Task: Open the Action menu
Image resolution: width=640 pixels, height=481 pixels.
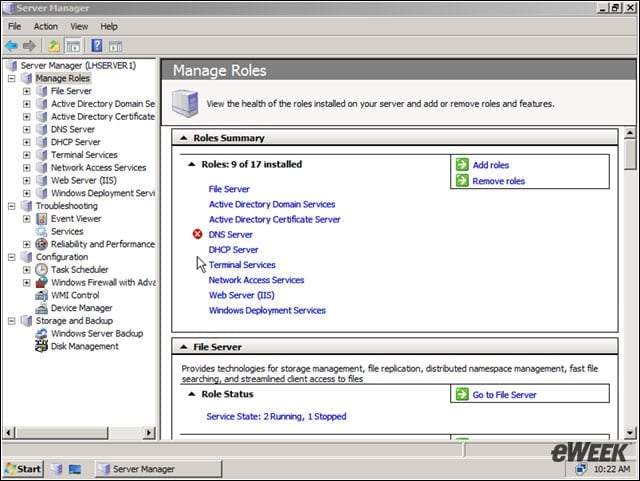Action: [46, 27]
